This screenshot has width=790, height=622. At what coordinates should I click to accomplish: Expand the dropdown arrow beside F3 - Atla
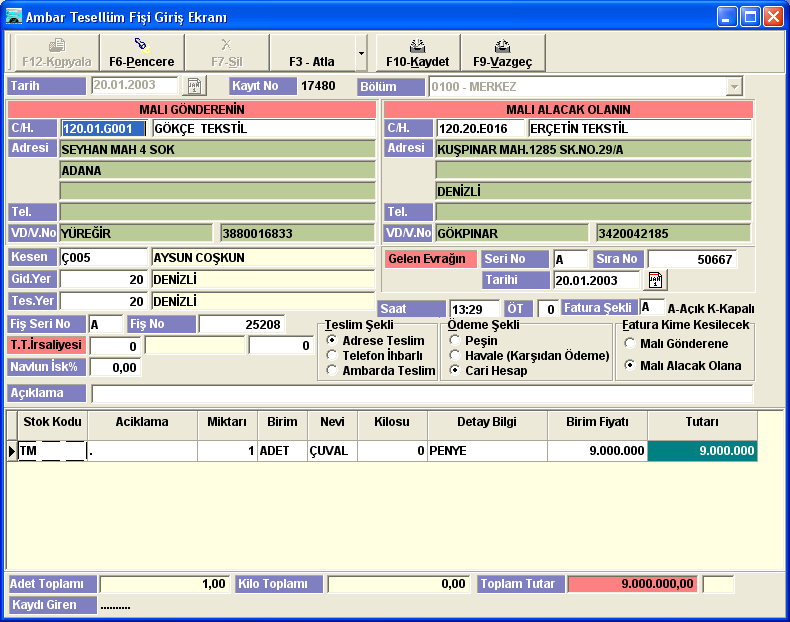tap(361, 53)
